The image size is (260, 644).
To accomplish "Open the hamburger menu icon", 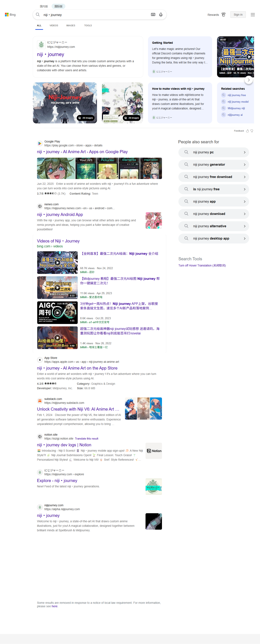I will tap(252, 15).
